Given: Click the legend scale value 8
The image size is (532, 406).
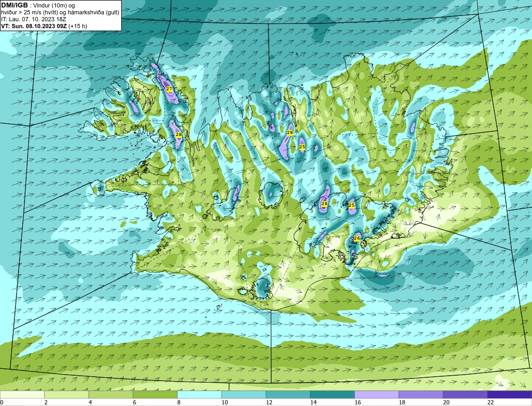Looking at the screenshot, I should pyautogui.click(x=179, y=402).
